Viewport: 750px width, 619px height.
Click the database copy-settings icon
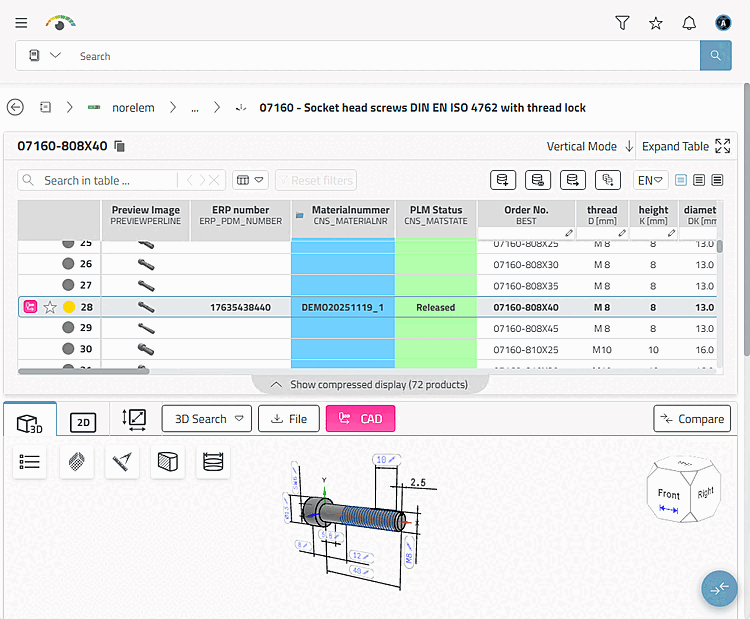tap(607, 180)
